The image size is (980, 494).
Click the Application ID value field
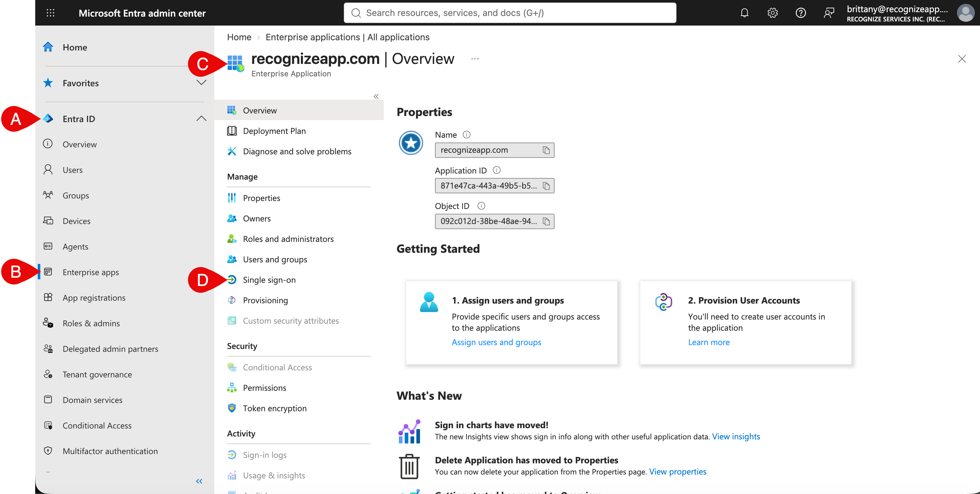[494, 186]
